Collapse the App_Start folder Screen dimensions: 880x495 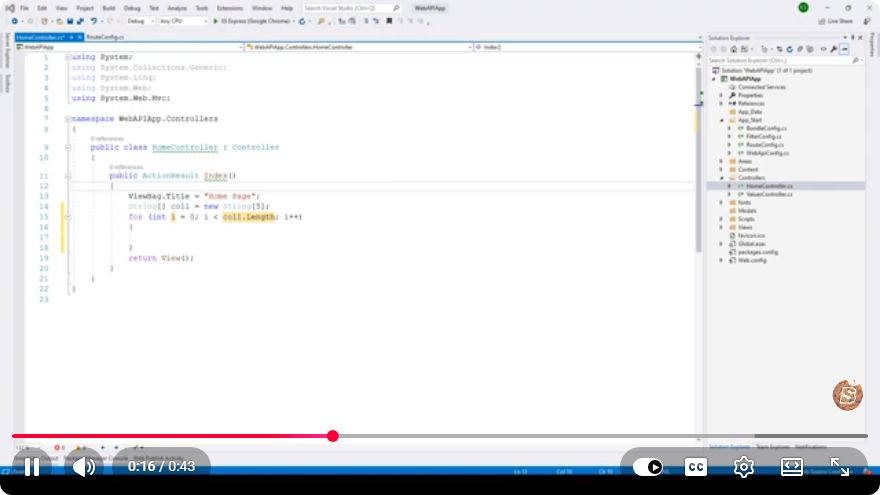tap(721, 120)
